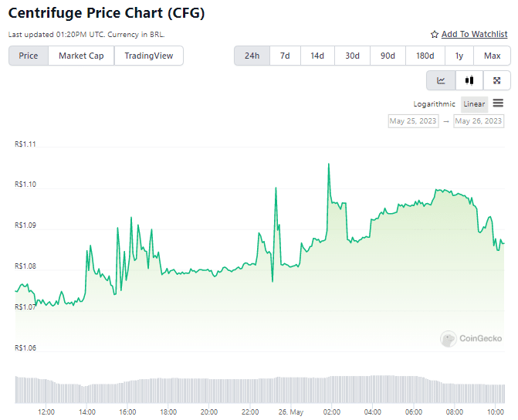Image resolution: width=518 pixels, height=420 pixels.
Task: Click the R$1.10 axis label
Action: (x=25, y=185)
